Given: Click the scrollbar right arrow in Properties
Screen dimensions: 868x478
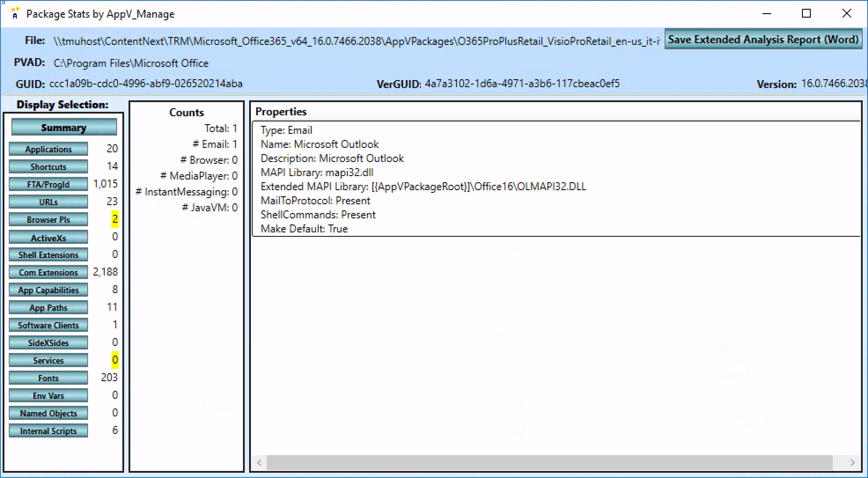Looking at the screenshot, I should (853, 463).
